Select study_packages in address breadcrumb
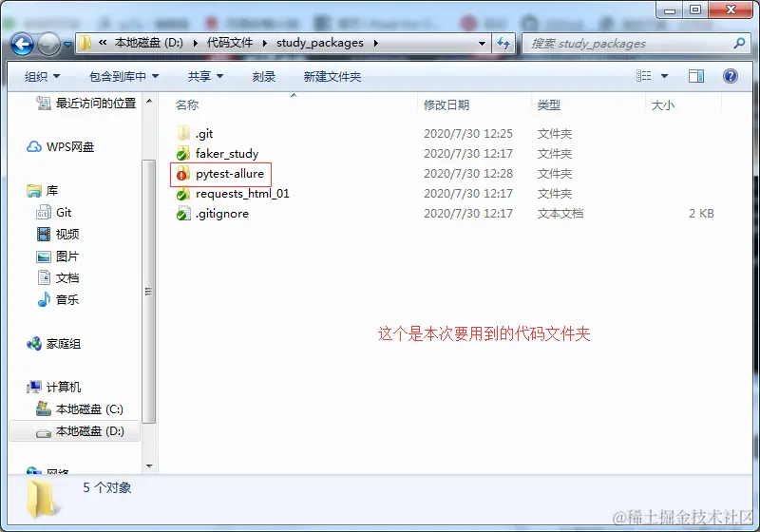Viewport: 760px width, 532px height. pyautogui.click(x=320, y=43)
